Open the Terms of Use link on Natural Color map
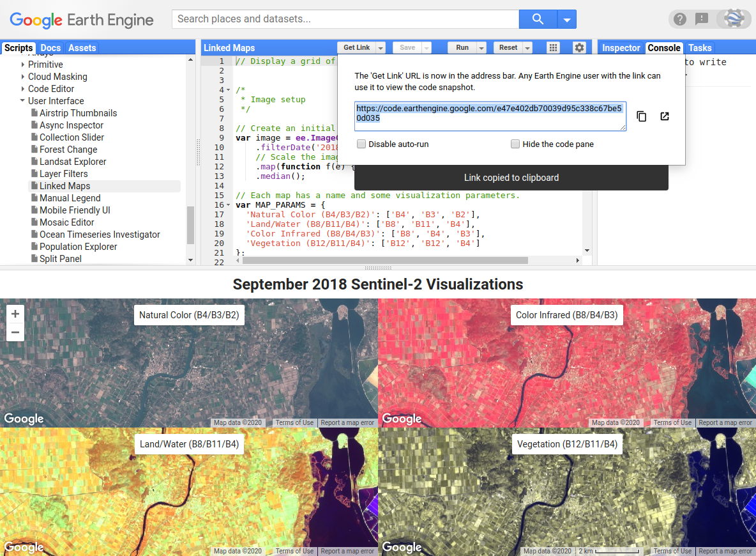The image size is (756, 556). (x=294, y=422)
